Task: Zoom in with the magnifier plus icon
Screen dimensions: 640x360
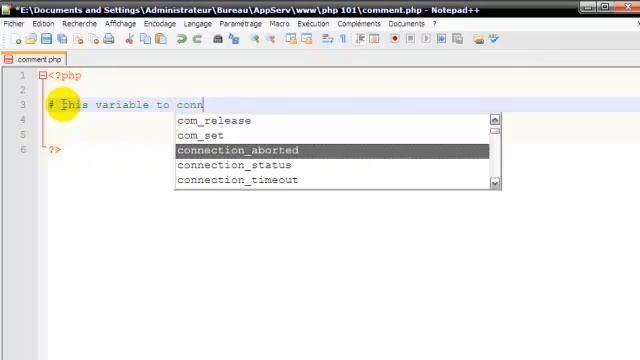Action: click(x=255, y=39)
